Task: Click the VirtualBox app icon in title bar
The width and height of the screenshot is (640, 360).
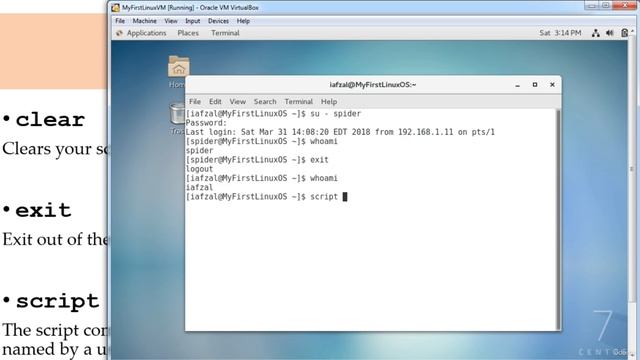Action: (116, 7)
